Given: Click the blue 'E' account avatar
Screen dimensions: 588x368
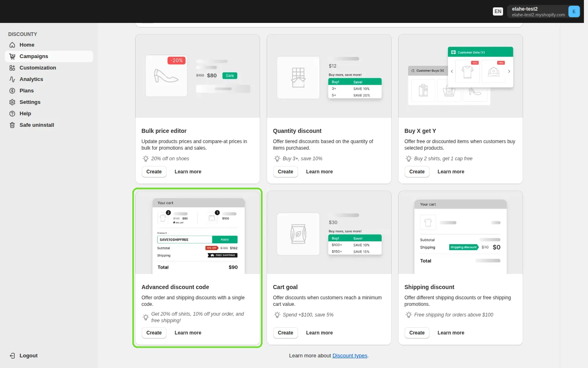Looking at the screenshot, I should click(574, 11).
